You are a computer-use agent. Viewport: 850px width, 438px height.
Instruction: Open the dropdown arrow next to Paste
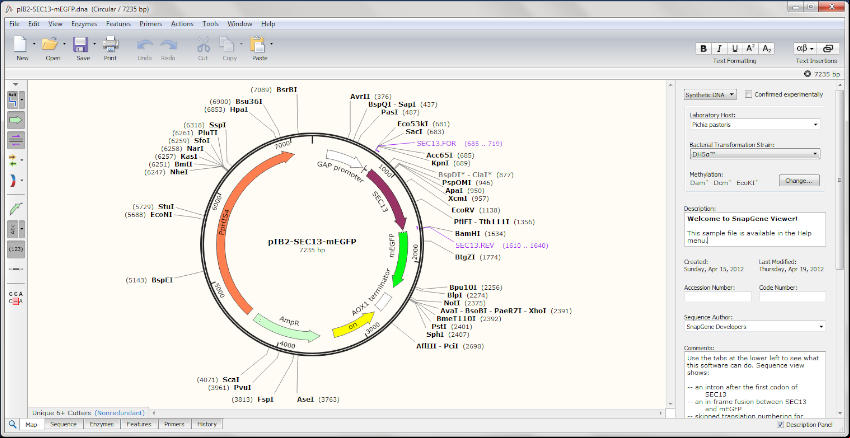(x=271, y=43)
